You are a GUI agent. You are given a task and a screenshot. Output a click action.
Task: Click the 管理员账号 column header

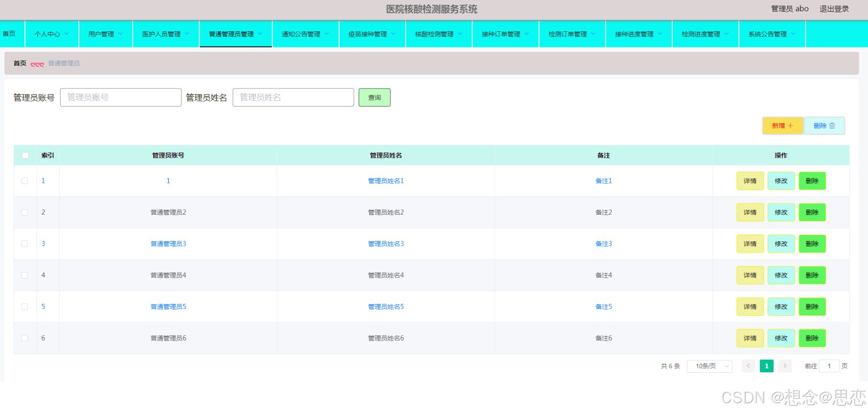coord(168,155)
